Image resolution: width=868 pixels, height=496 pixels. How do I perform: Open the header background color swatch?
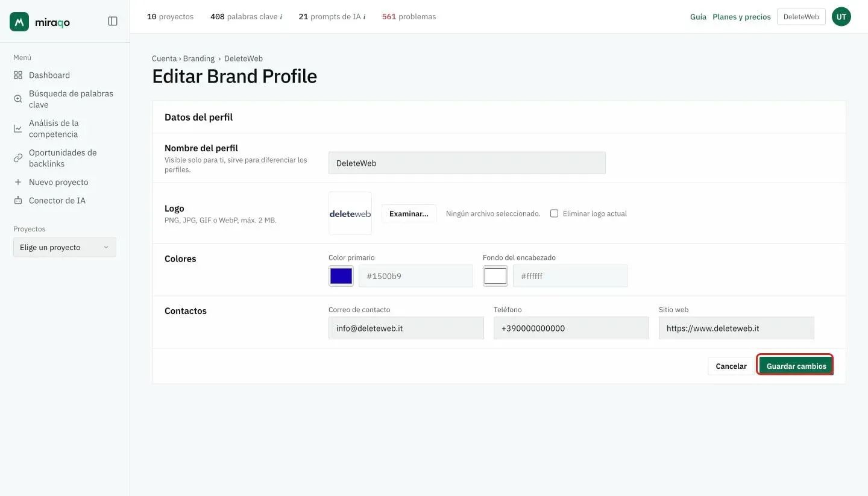pyautogui.click(x=495, y=276)
